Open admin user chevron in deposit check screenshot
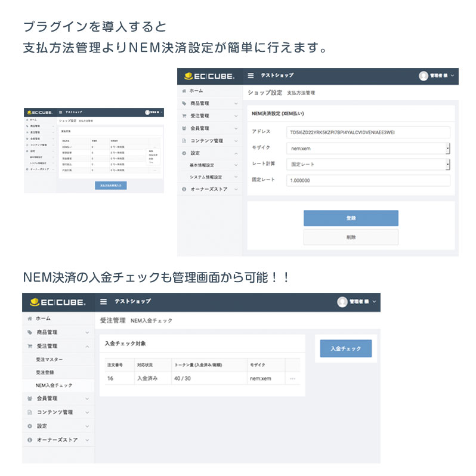Image resolution: width=476 pixels, height=476 pixels. point(375,302)
